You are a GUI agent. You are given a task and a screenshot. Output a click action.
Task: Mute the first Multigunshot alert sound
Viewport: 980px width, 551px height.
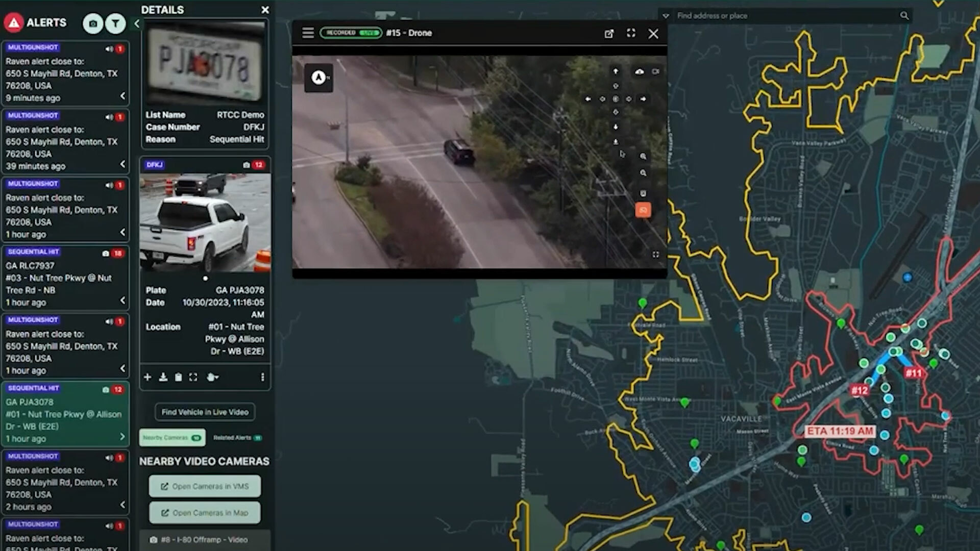[x=109, y=49]
